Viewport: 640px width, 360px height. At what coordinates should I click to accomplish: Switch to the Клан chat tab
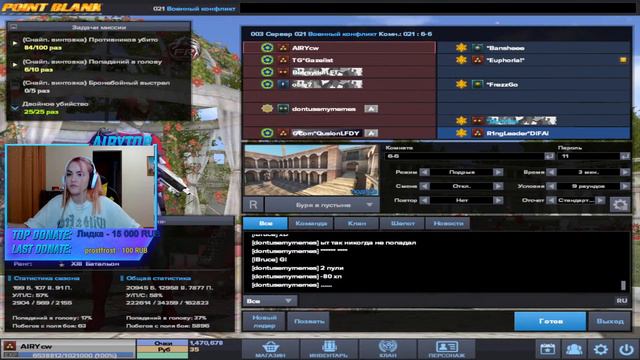pos(357,223)
